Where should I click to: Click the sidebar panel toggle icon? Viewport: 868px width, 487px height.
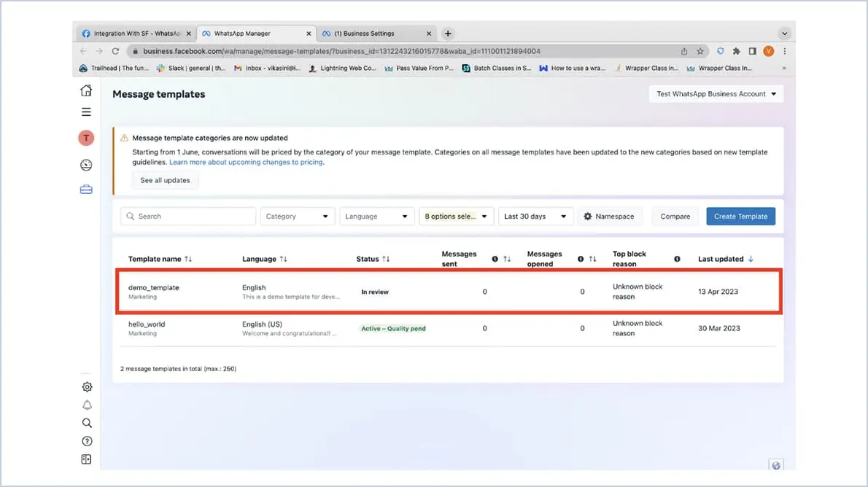[86, 459]
